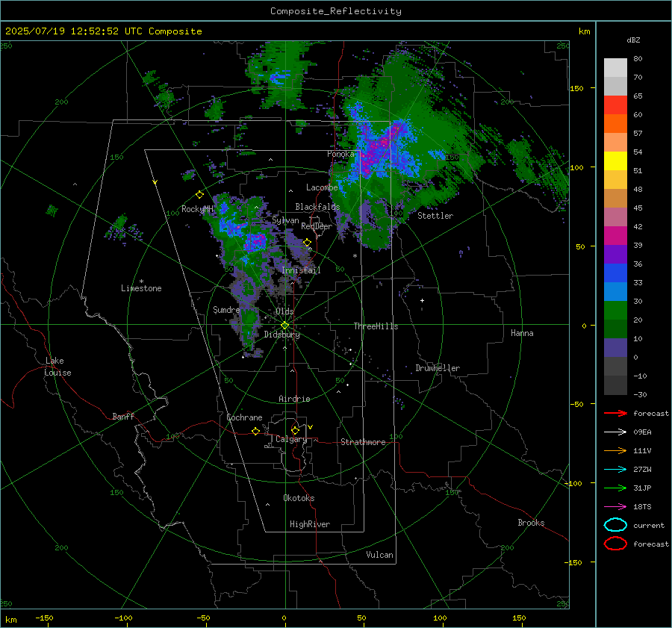Image resolution: width=672 pixels, height=628 pixels.
Task: Click the cyan current ellipse icon
Action: pyautogui.click(x=615, y=525)
